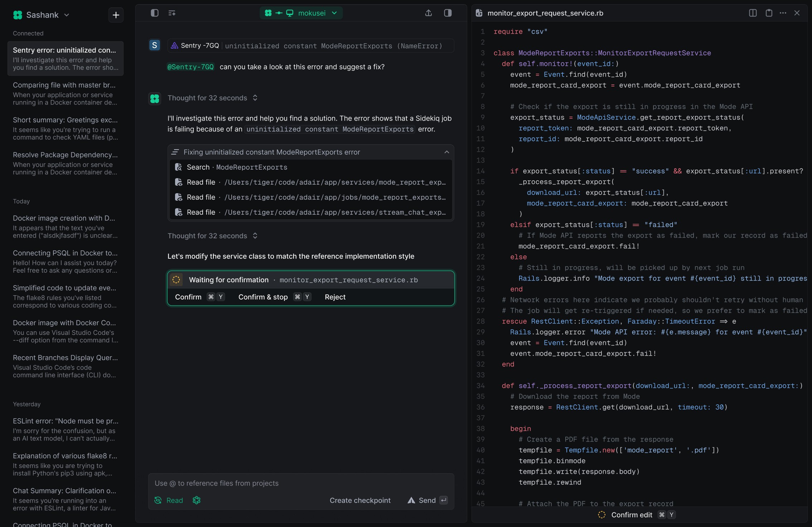Open Comparing file with master br... chat
This screenshot has width=812, height=527.
click(x=66, y=93)
